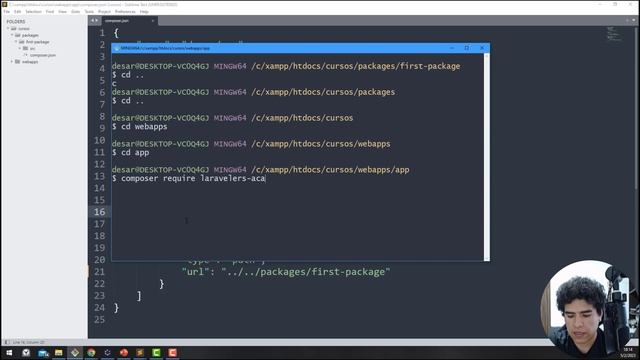Click the "url" key on line 21
This screenshot has height=360, width=640.
pyautogui.click(x=195, y=272)
